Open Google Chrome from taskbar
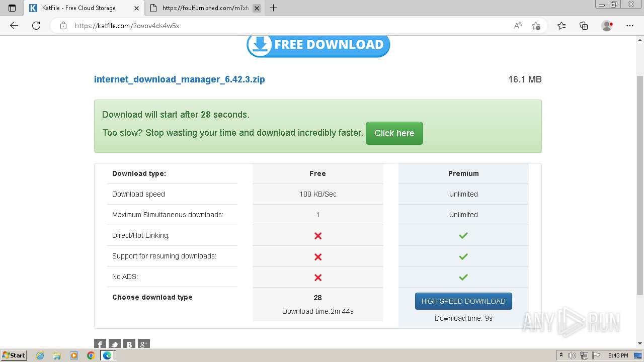 coord(91,355)
